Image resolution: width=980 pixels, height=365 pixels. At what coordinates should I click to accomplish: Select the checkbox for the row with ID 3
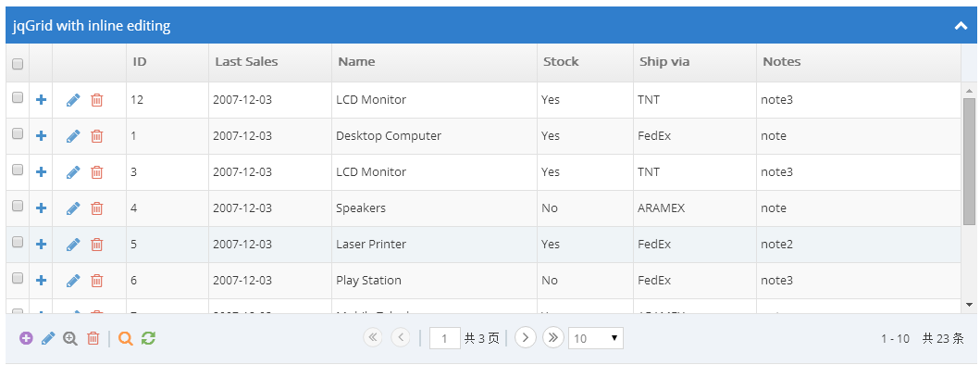tap(18, 170)
